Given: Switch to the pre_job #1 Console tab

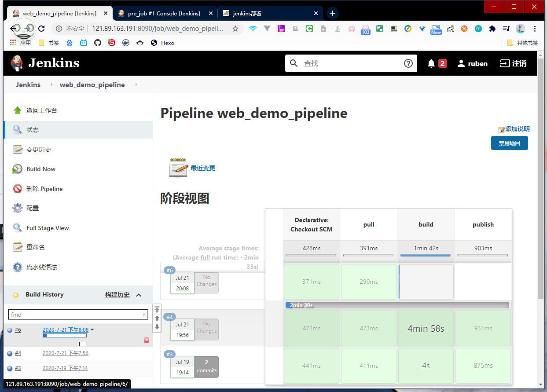Looking at the screenshot, I should (x=164, y=13).
